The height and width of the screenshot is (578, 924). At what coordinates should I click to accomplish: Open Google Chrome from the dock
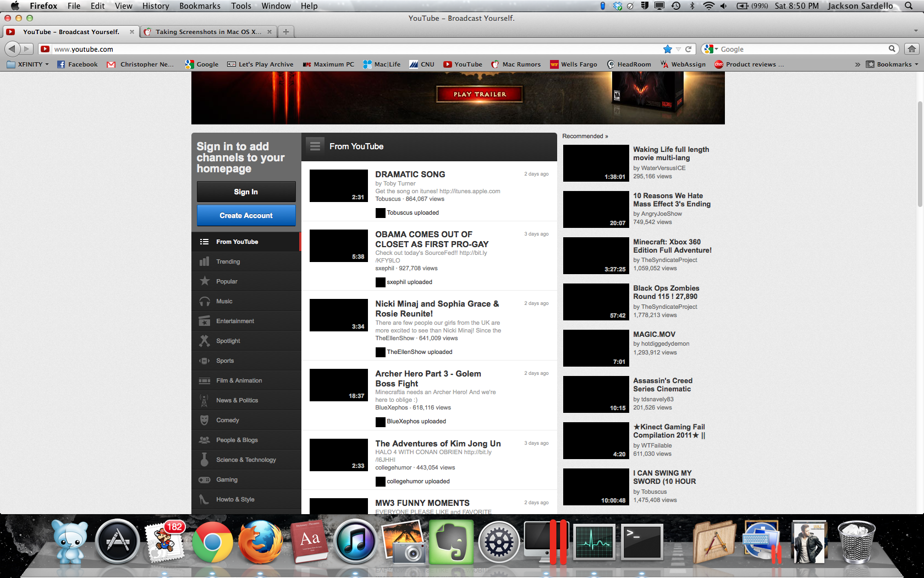coord(212,542)
